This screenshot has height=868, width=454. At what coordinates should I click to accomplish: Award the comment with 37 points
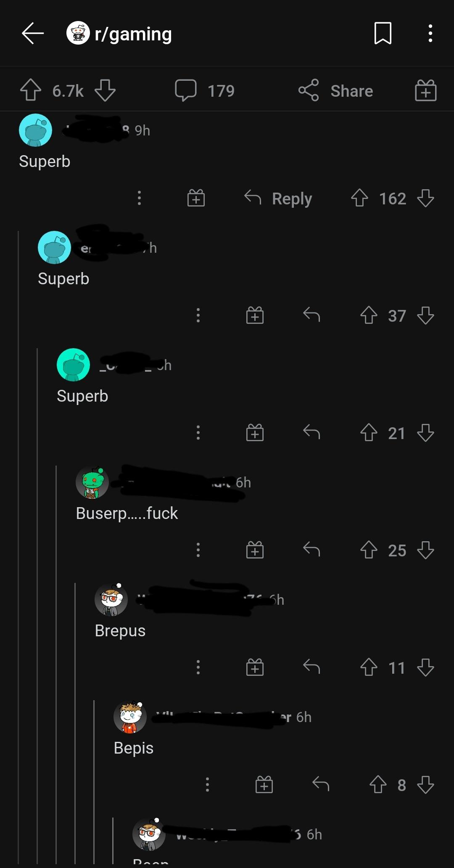coord(255,315)
